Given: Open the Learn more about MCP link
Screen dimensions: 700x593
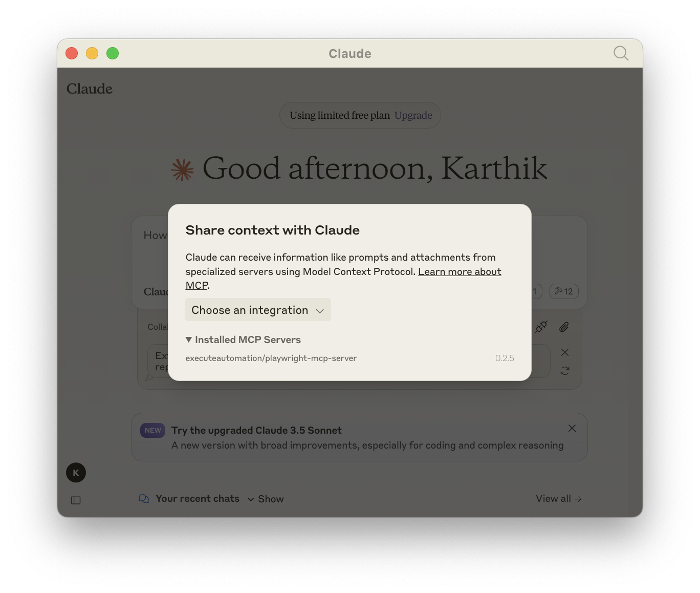Looking at the screenshot, I should pyautogui.click(x=459, y=272).
